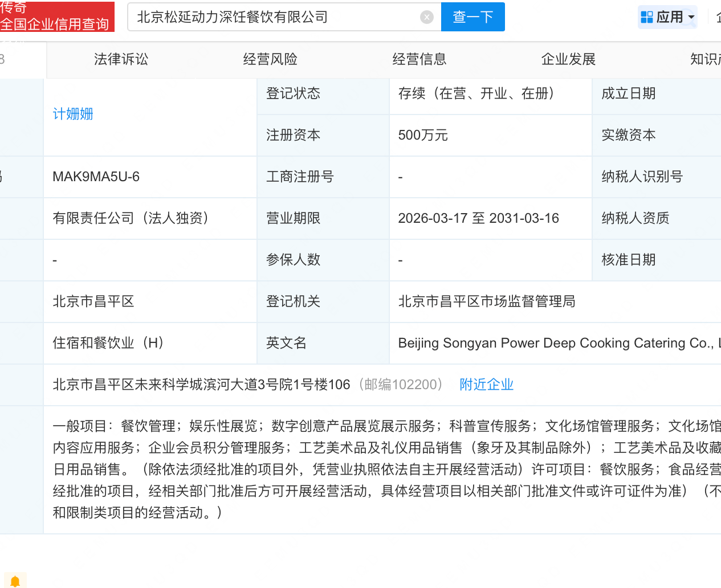Click the 2026-03-17 至 2031-03-16 business term
This screenshot has height=588, width=721.
point(478,218)
